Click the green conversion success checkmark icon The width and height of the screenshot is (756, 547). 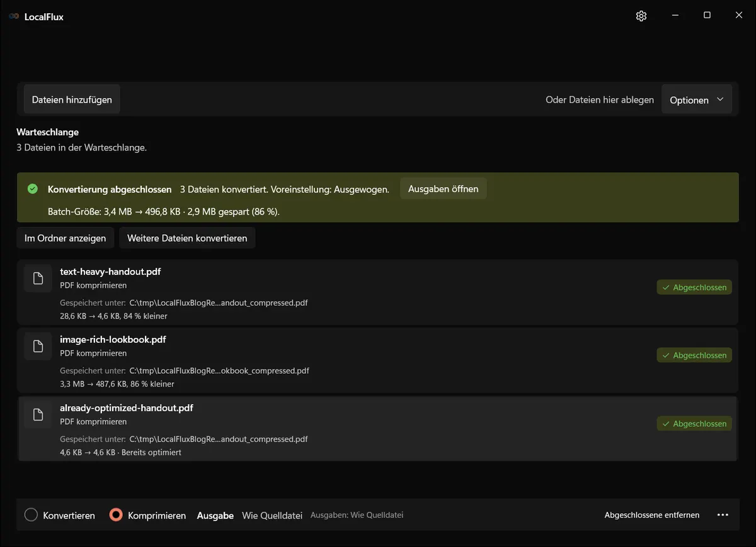pos(33,189)
